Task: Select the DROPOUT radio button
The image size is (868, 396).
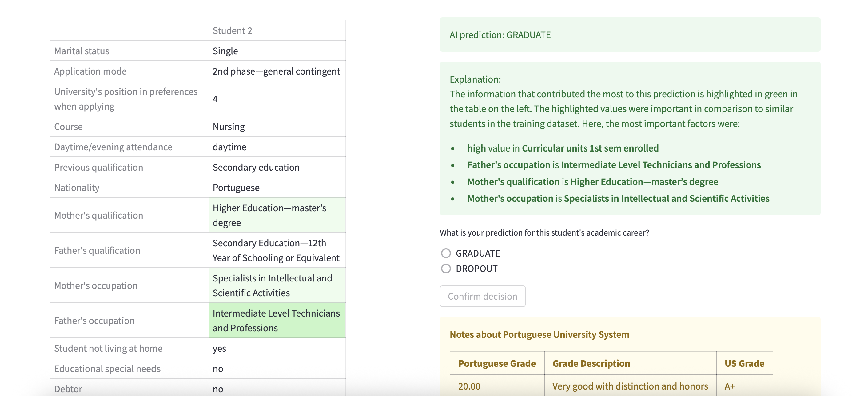Action: click(x=446, y=269)
